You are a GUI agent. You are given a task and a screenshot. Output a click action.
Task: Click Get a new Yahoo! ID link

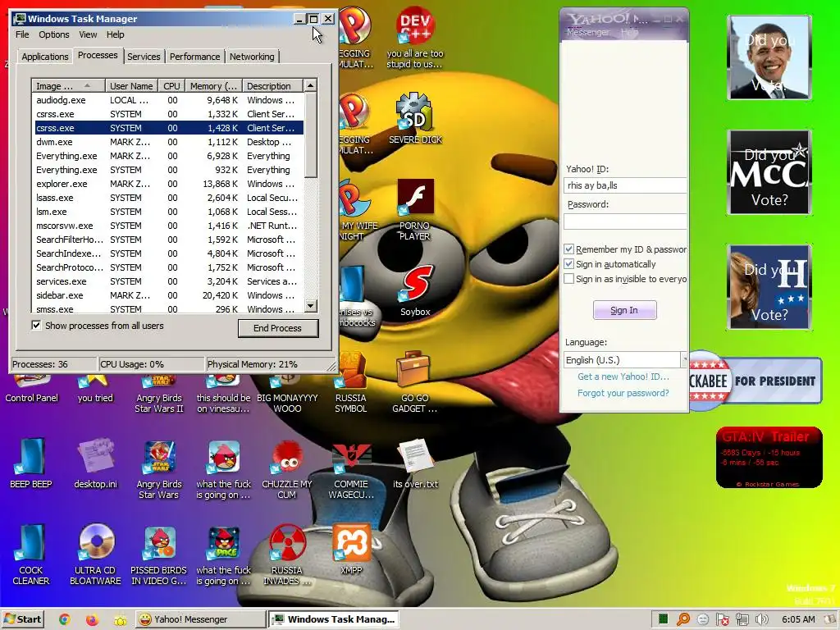click(623, 377)
